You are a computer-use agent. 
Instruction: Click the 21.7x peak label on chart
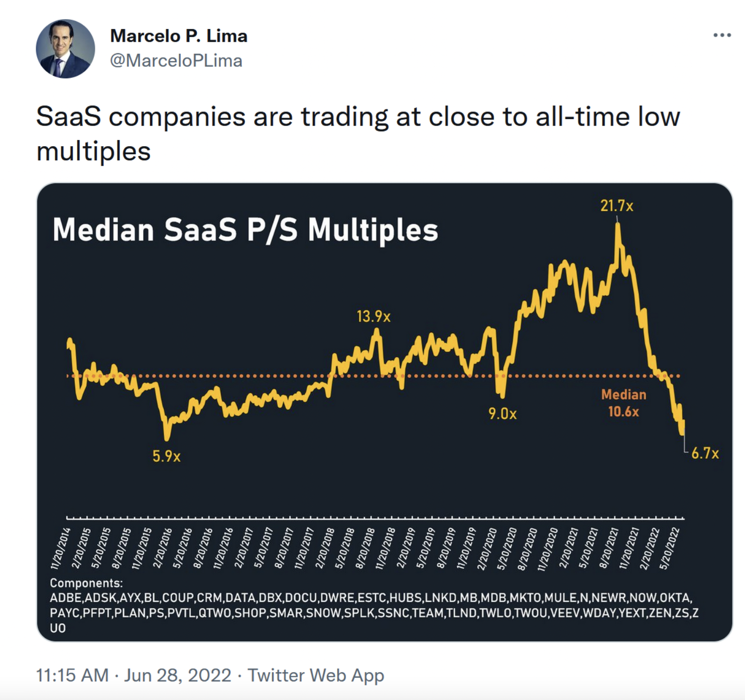click(x=616, y=206)
